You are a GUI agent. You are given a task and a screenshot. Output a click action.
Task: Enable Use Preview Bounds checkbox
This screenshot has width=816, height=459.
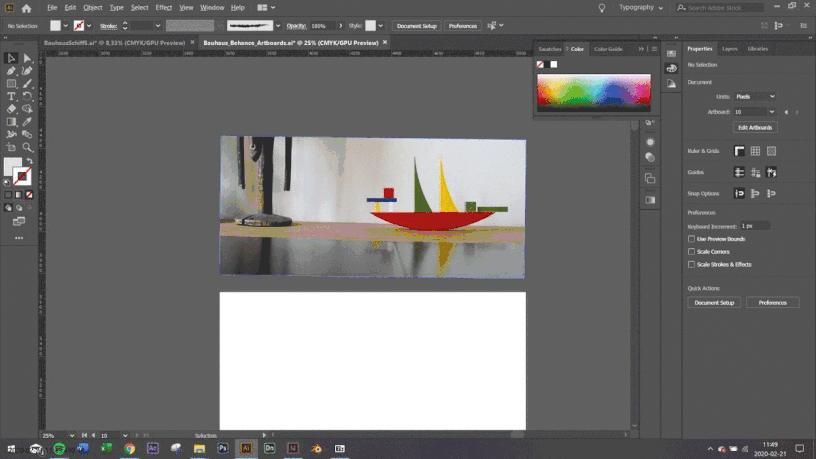tap(691, 239)
